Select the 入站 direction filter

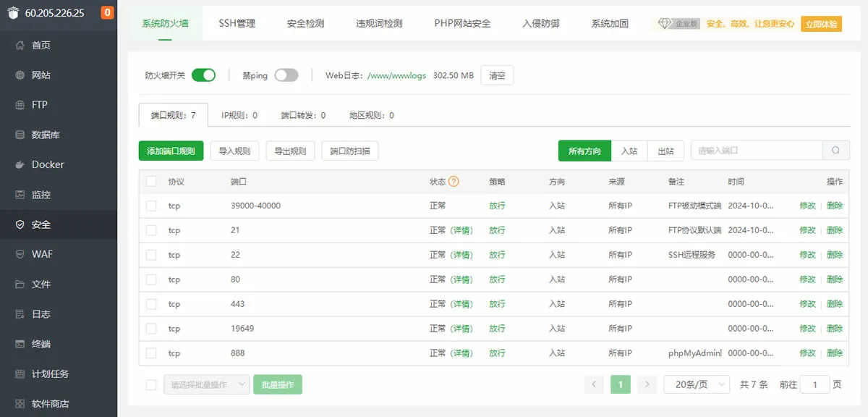(629, 151)
